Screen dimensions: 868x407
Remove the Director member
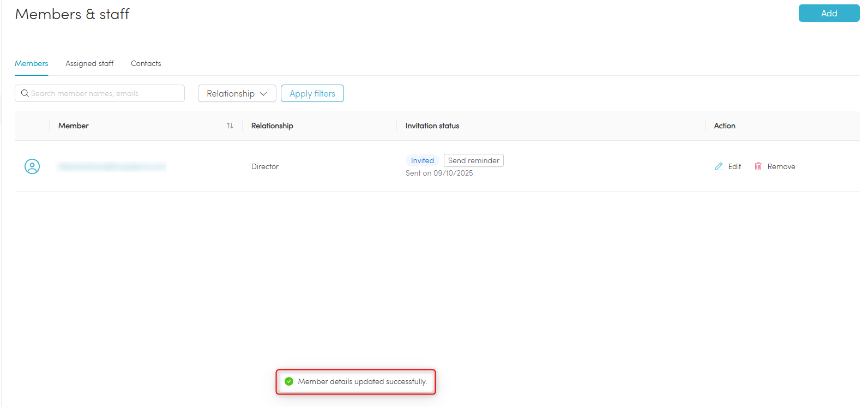pyautogui.click(x=775, y=166)
